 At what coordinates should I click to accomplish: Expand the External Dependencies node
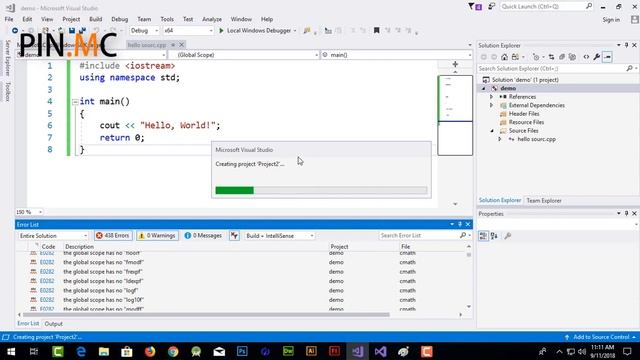pyautogui.click(x=491, y=105)
